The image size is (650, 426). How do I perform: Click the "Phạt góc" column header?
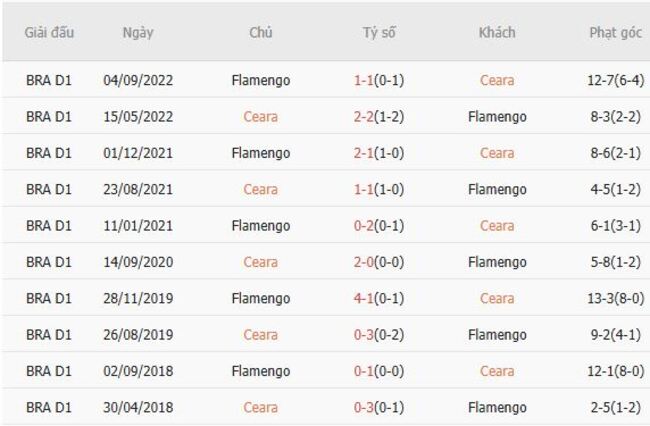click(x=615, y=32)
